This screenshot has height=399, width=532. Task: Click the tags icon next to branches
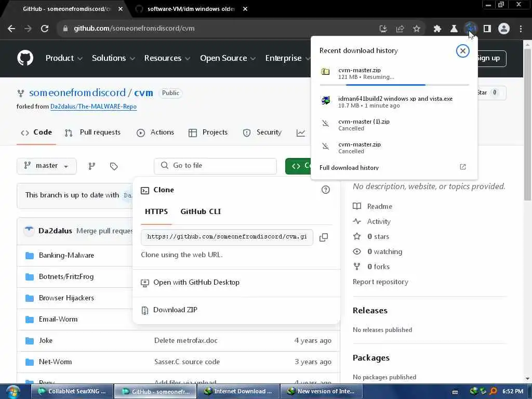[114, 166]
